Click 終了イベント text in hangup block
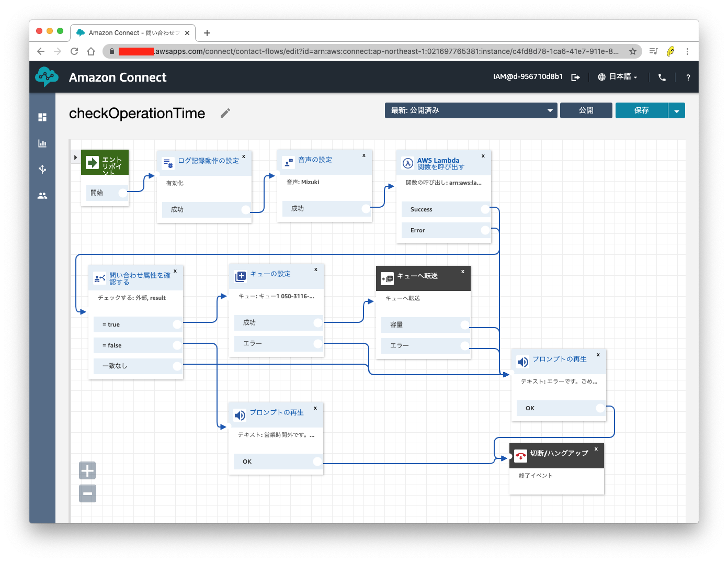728x562 pixels. (x=536, y=476)
